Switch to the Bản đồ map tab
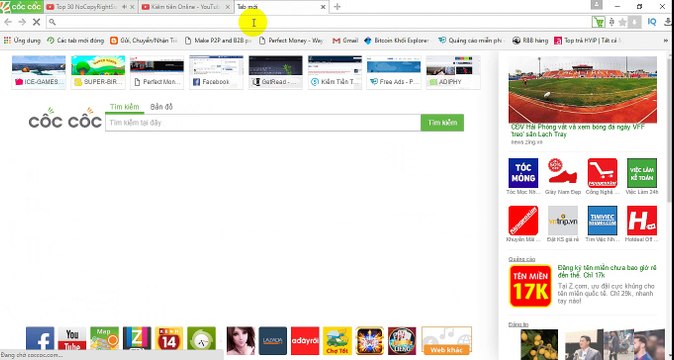674x360 pixels. (161, 107)
